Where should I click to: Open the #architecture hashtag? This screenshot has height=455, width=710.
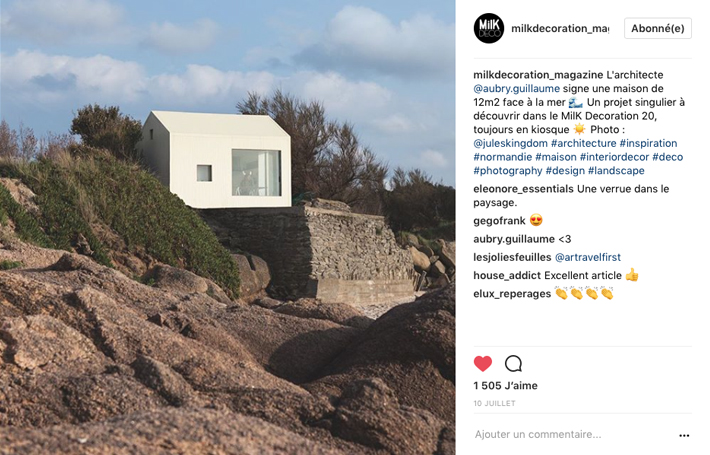pos(583,144)
